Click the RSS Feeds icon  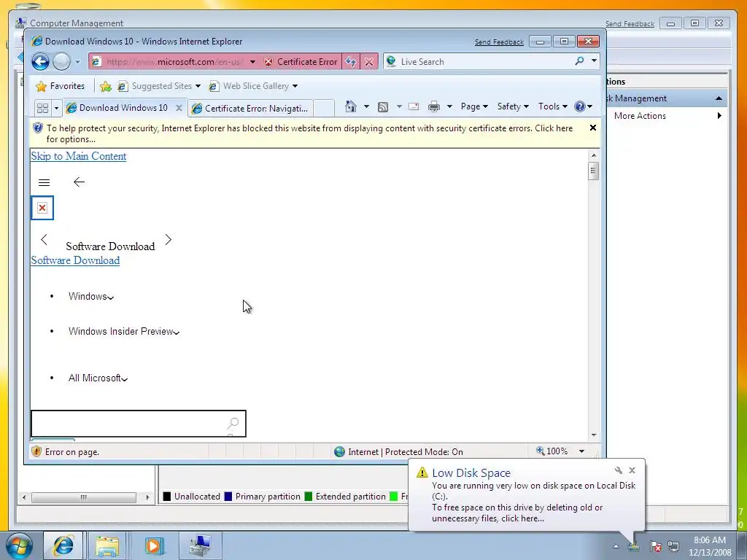click(382, 106)
